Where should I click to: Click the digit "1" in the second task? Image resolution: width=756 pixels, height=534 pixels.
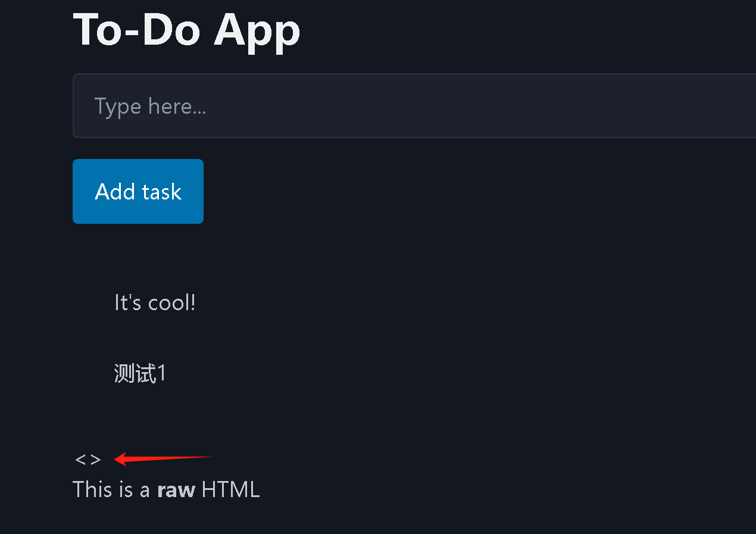[160, 374]
